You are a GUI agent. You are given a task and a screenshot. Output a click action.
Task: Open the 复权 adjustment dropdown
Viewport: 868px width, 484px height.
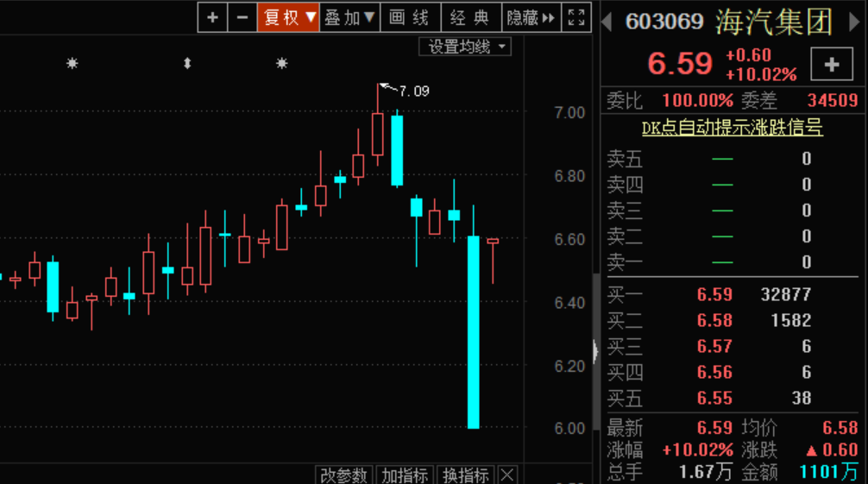[x=288, y=17]
